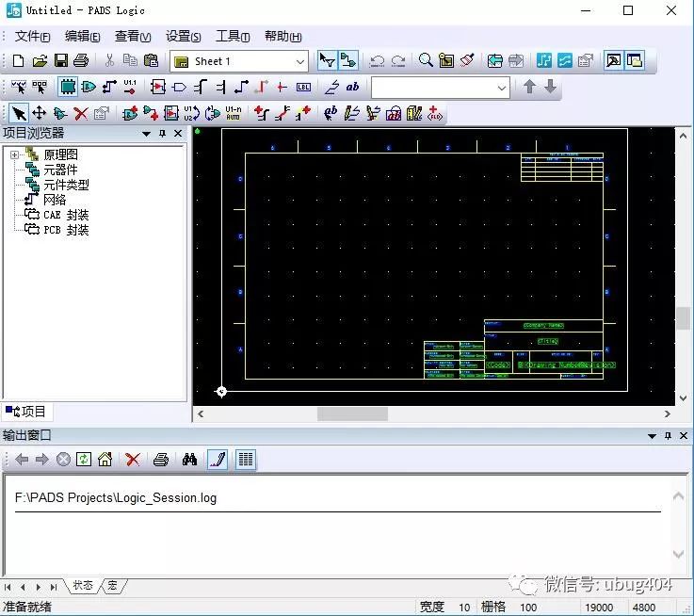Click the 'ab' text tool icon

pos(352,88)
